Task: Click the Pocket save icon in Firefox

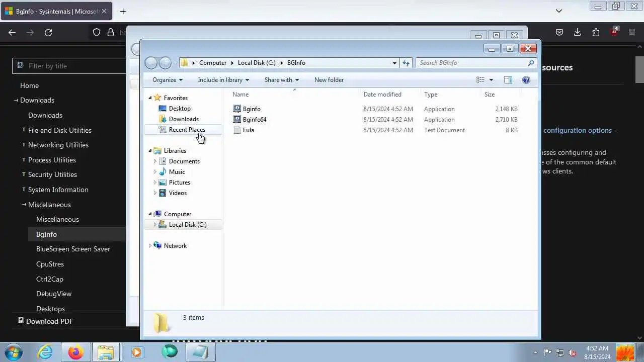Action: click(559, 33)
